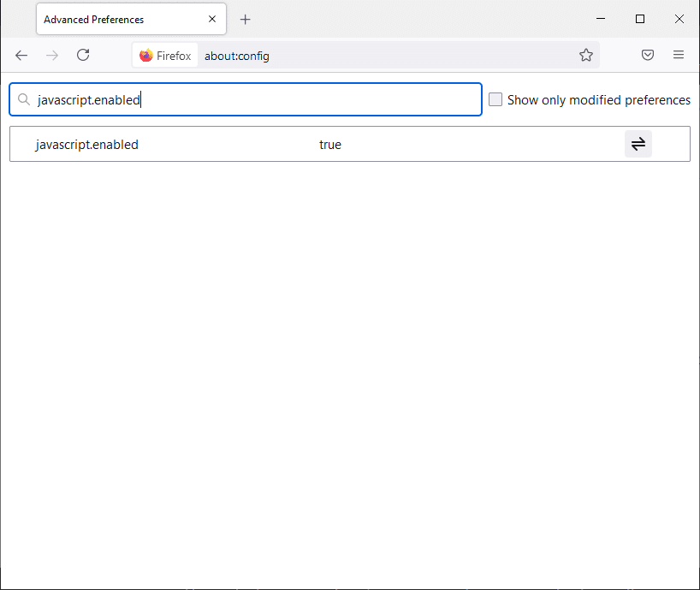Bookmark this page with the star icon
700x590 pixels.
coord(586,55)
